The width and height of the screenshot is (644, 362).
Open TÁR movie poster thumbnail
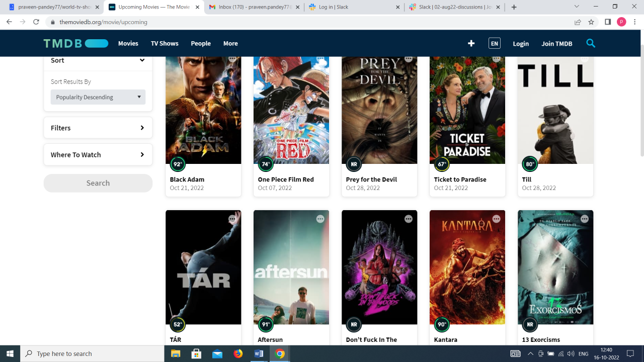click(x=203, y=267)
